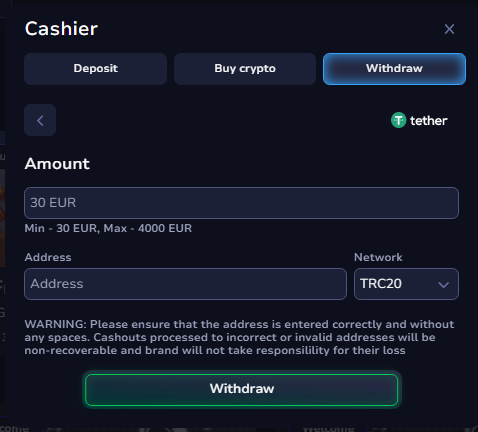Click the Min 30 EUR, Max 4000 EUR hint
This screenshot has width=478, height=432.
[x=108, y=228]
